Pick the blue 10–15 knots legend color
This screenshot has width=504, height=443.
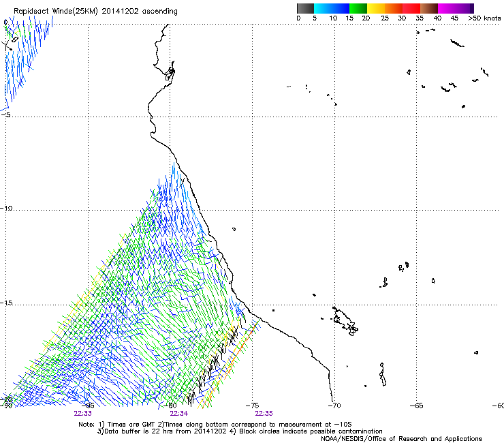tap(341, 8)
